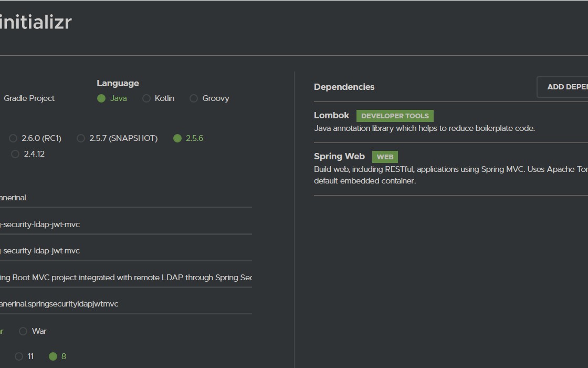
Task: Pick the Groovy language radio button
Action: tap(194, 98)
